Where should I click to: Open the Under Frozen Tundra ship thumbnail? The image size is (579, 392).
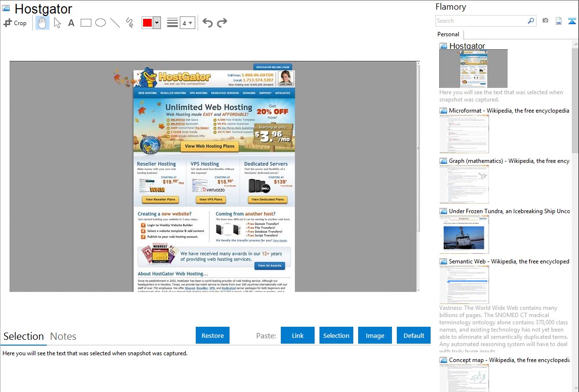(x=464, y=234)
